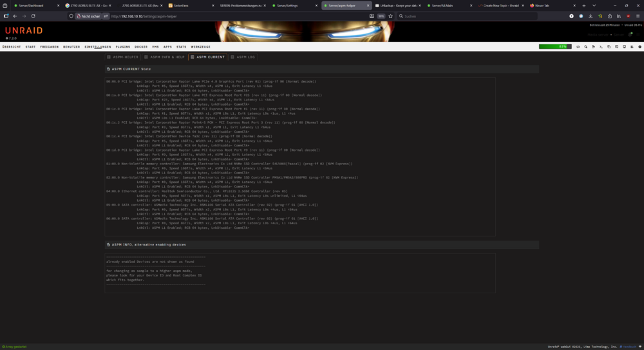Click the footer dropdown arrow beside Handbuch

click(640, 347)
